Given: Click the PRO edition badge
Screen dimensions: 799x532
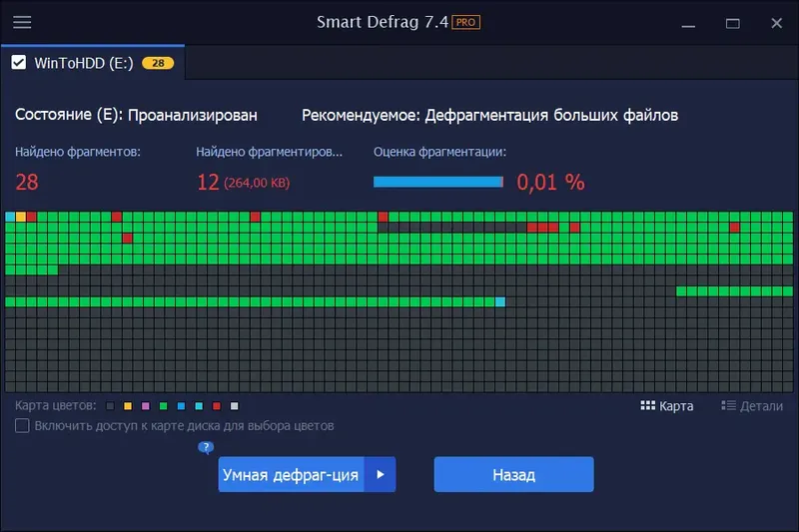Looking at the screenshot, I should pos(465,22).
